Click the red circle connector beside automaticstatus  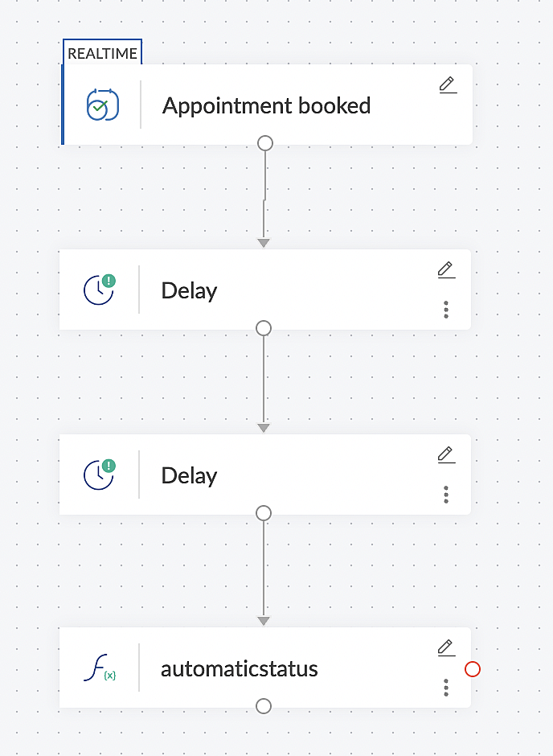coord(473,669)
